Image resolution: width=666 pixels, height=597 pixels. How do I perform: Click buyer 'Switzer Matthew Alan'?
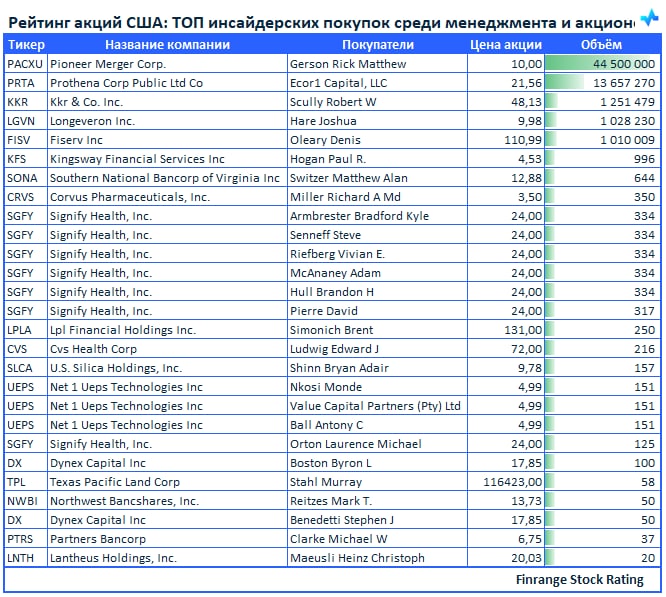click(x=348, y=178)
